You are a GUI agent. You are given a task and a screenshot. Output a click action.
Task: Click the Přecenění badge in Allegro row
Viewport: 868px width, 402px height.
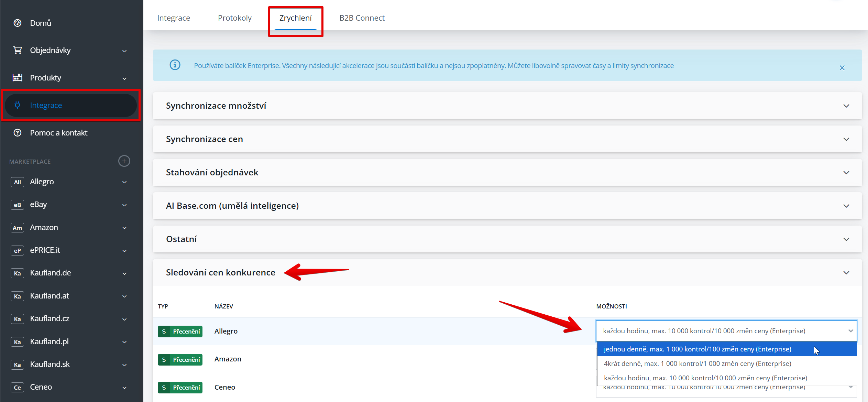pos(180,332)
